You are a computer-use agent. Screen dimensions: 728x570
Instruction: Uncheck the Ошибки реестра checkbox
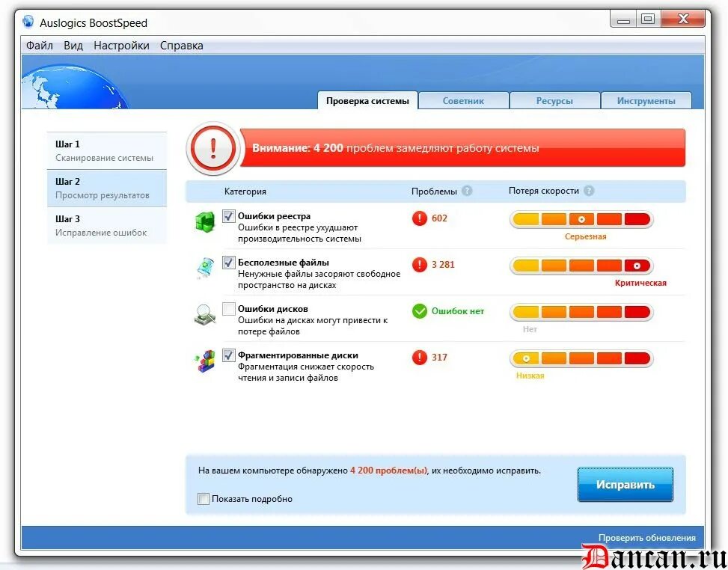click(228, 216)
